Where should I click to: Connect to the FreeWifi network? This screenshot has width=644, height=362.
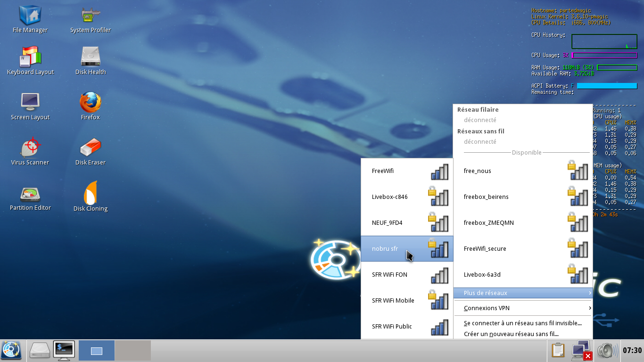[x=407, y=171]
